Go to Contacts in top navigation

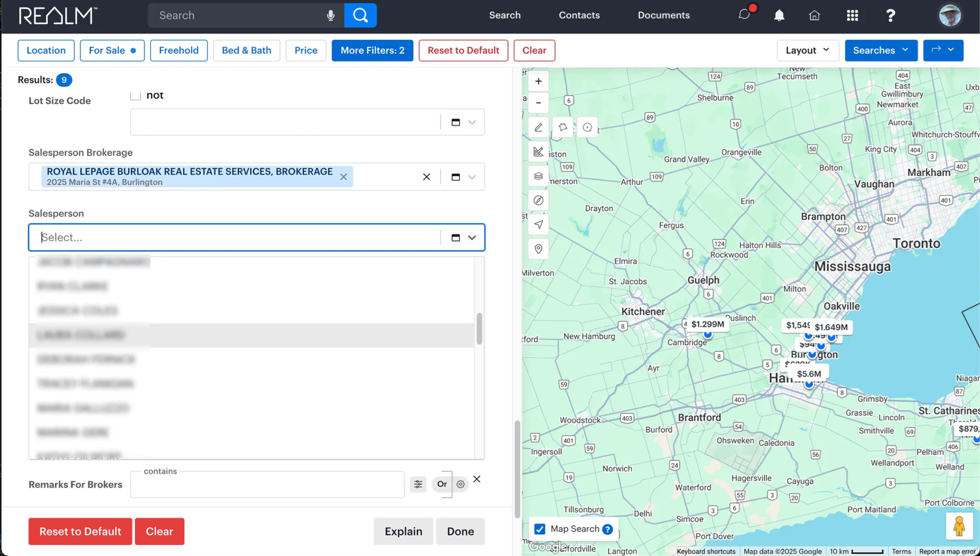(x=579, y=15)
